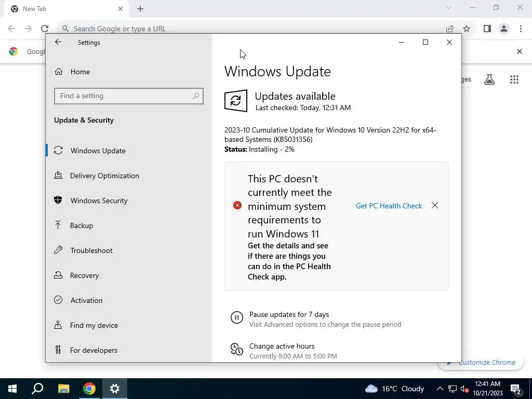Click the Delivery Optimization icon
The width and height of the screenshot is (532, 399).
click(58, 176)
